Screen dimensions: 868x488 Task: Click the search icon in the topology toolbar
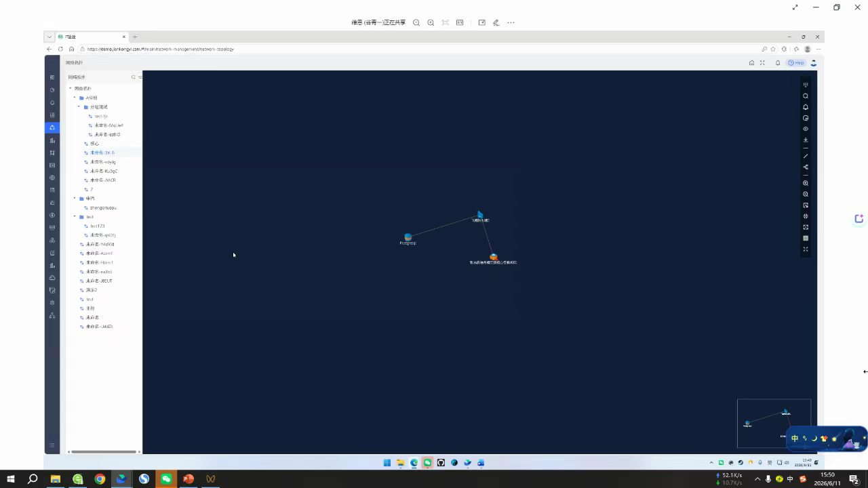pos(806,96)
